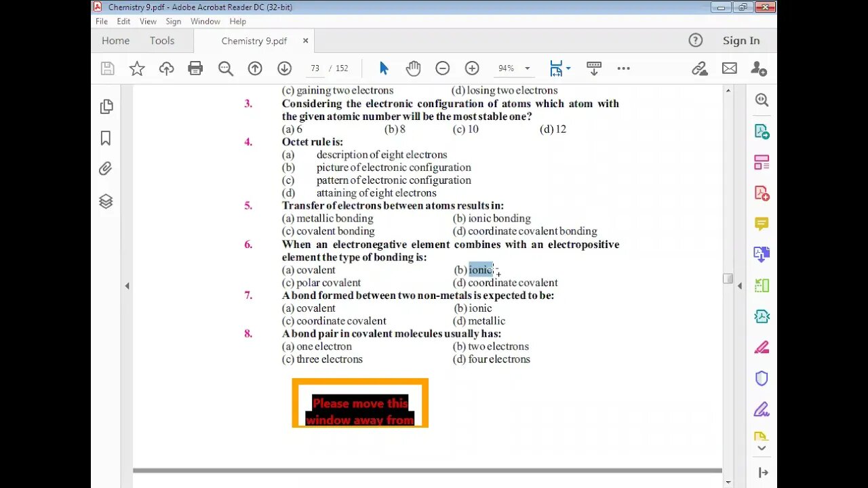Share a link to the file

coord(700,68)
